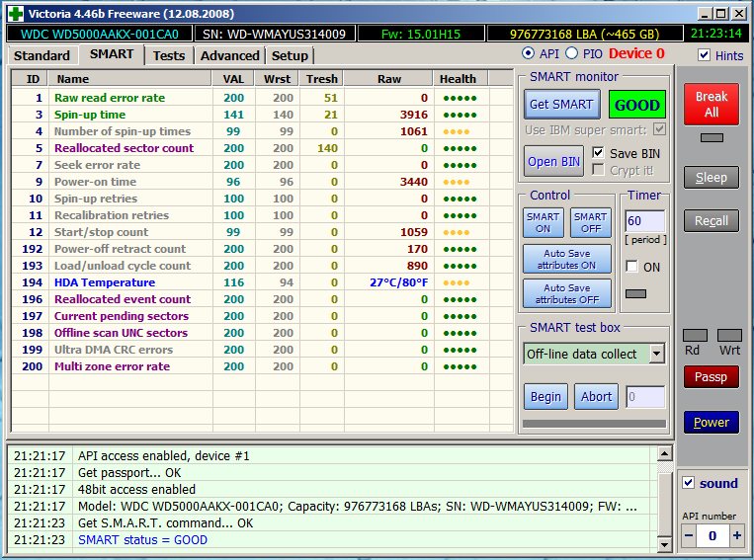Click the green GOOD status indicator
Image resolution: width=754 pixels, height=560 pixels.
pyautogui.click(x=636, y=105)
